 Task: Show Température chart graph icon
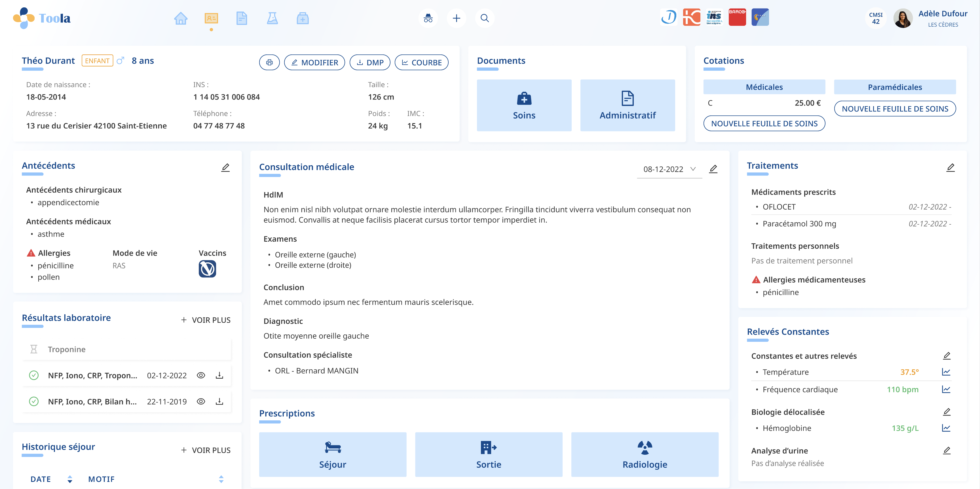(x=946, y=372)
